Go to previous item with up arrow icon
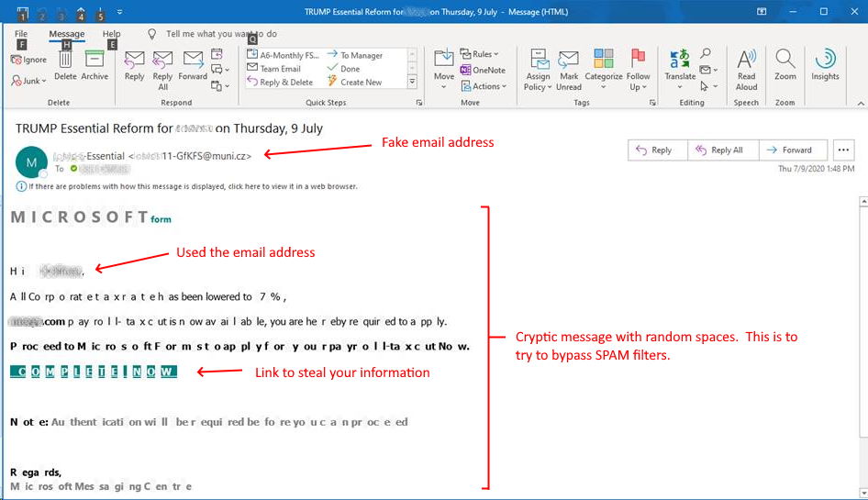868x500 pixels. [80, 12]
